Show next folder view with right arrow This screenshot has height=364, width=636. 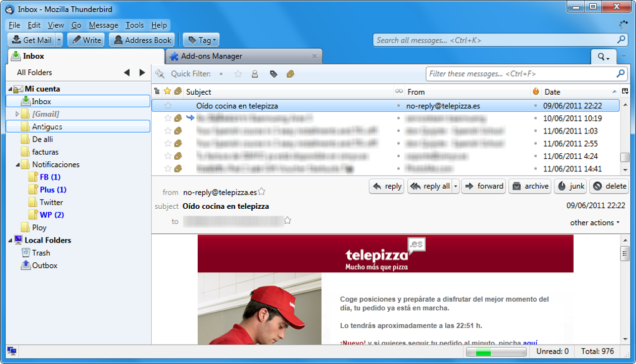tap(142, 72)
